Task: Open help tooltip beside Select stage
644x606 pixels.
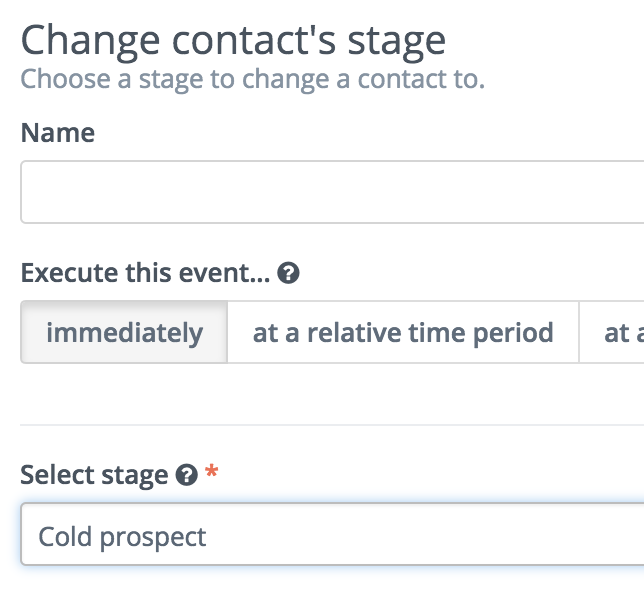Action: click(186, 475)
